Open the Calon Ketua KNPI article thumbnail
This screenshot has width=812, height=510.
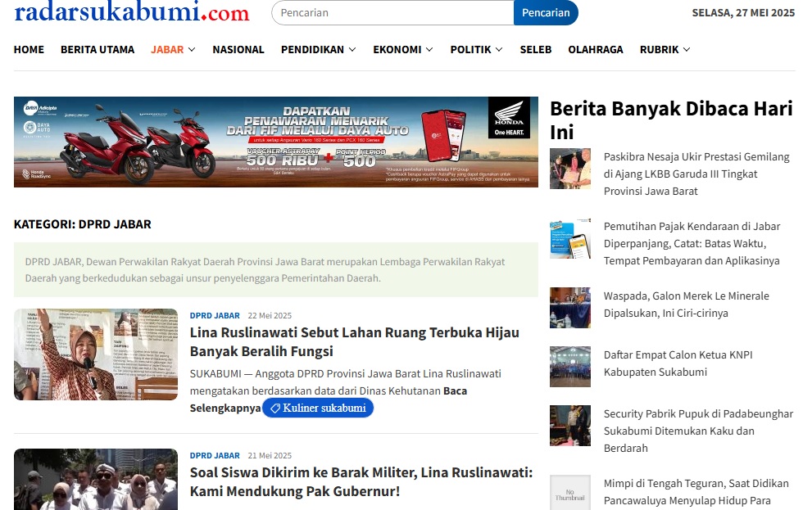pyautogui.click(x=570, y=367)
